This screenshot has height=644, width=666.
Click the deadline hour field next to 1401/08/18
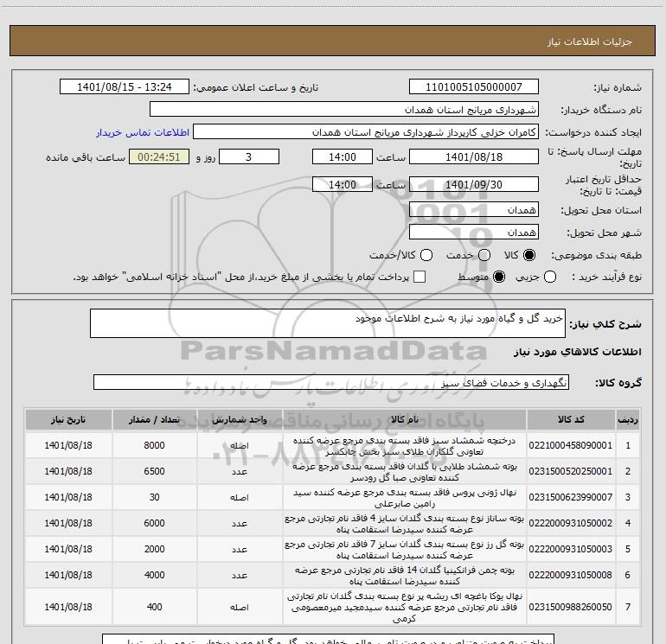[343, 156]
